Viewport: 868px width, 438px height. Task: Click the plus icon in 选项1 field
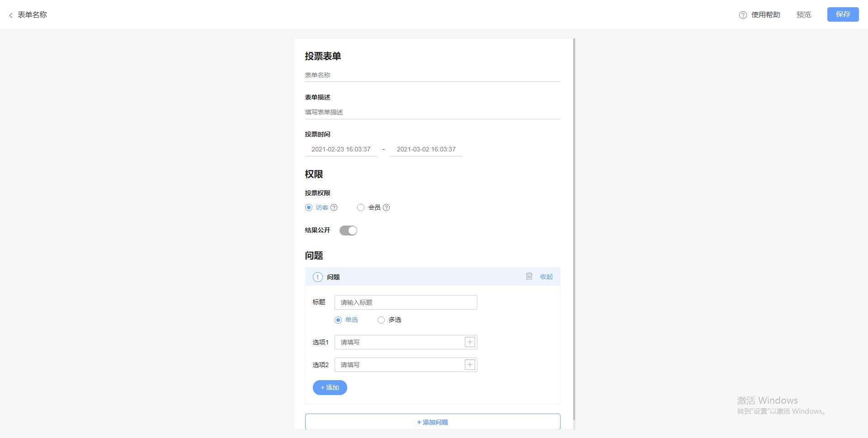pos(470,342)
